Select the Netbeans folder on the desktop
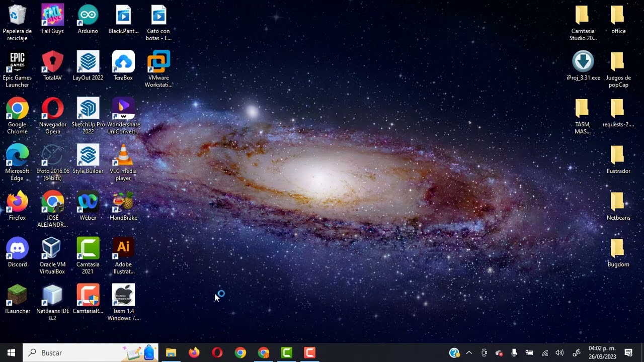Image resolution: width=644 pixels, height=362 pixels. click(x=618, y=207)
